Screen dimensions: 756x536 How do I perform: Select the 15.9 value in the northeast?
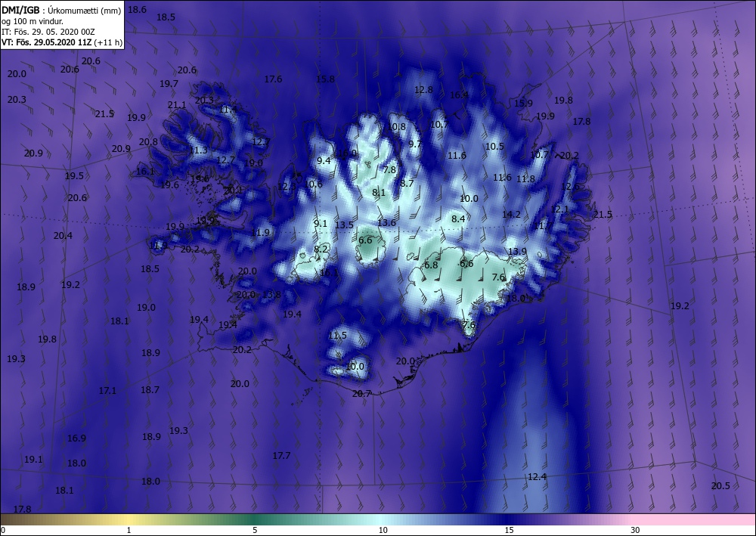coord(523,103)
